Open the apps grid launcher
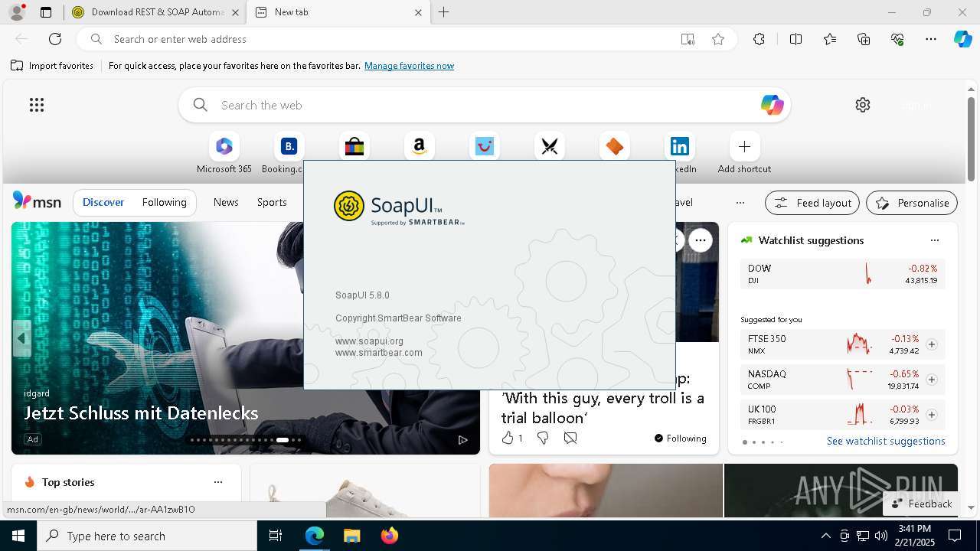 [37, 105]
